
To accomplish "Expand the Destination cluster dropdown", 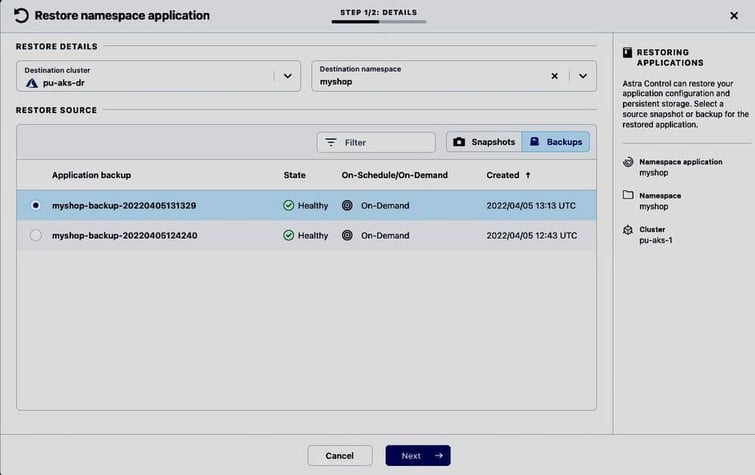I will [287, 76].
